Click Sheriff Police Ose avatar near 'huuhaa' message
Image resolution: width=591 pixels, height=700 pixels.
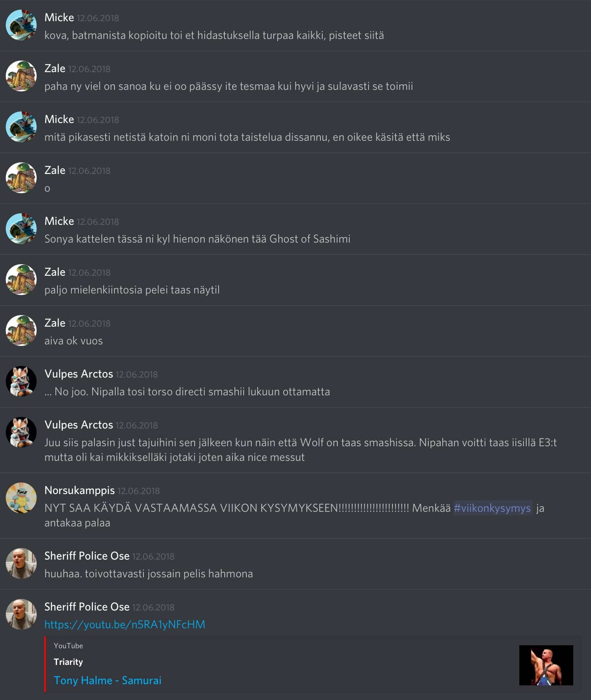pyautogui.click(x=21, y=563)
